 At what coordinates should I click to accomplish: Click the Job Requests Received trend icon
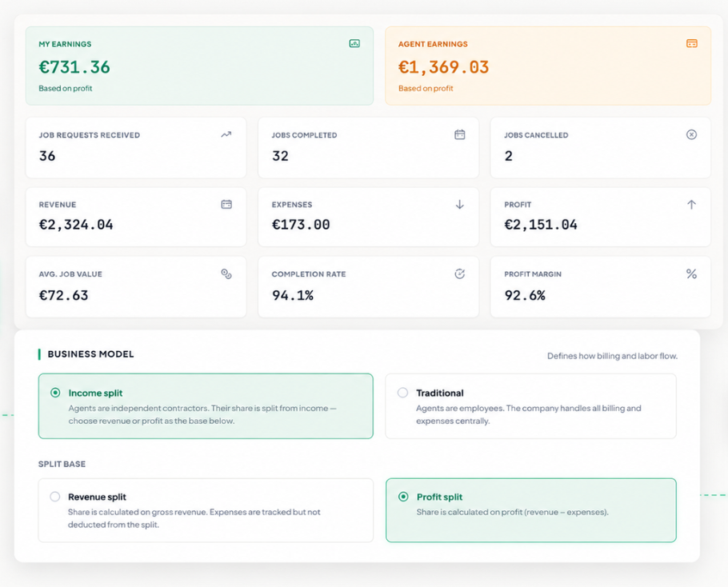point(226,134)
